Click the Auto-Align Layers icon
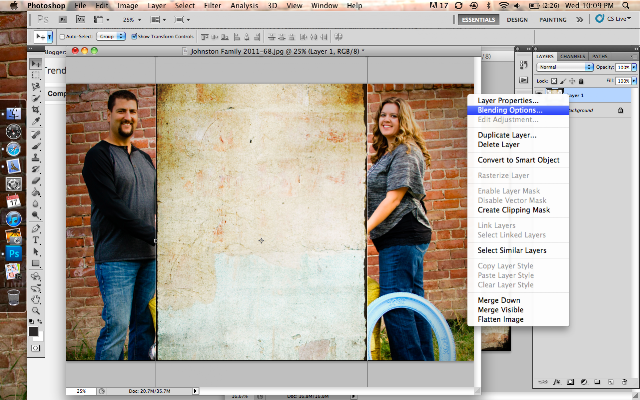The image size is (640, 400). click(x=338, y=37)
